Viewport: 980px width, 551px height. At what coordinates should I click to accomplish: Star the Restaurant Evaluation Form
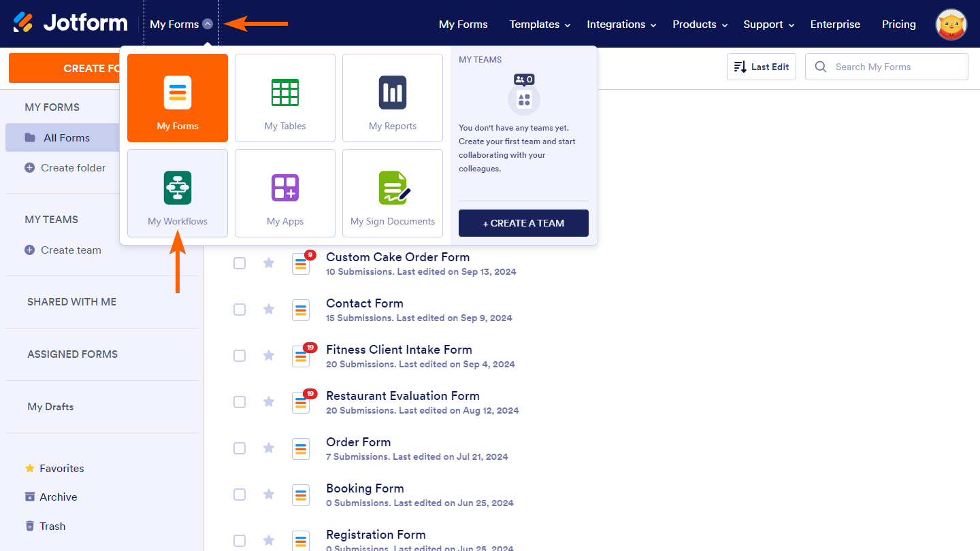269,401
